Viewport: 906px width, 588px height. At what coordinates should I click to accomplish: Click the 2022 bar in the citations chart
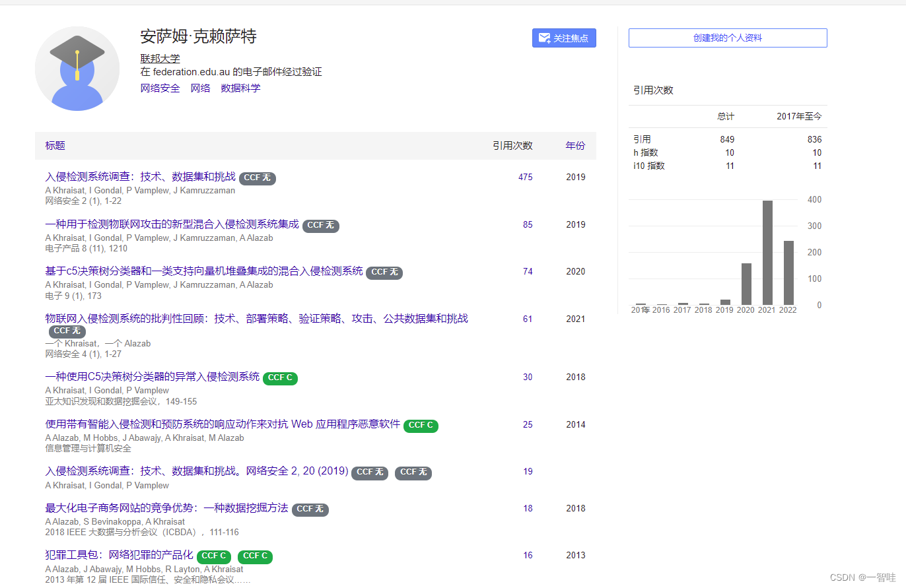pyautogui.click(x=788, y=273)
